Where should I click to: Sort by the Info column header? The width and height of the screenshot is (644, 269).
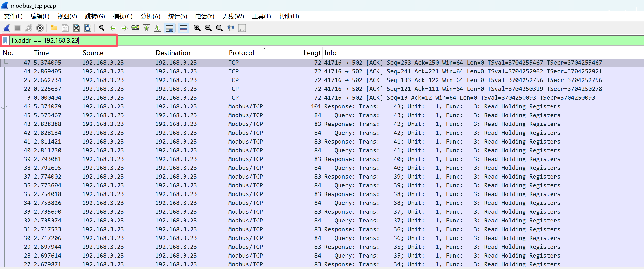pyautogui.click(x=483, y=53)
